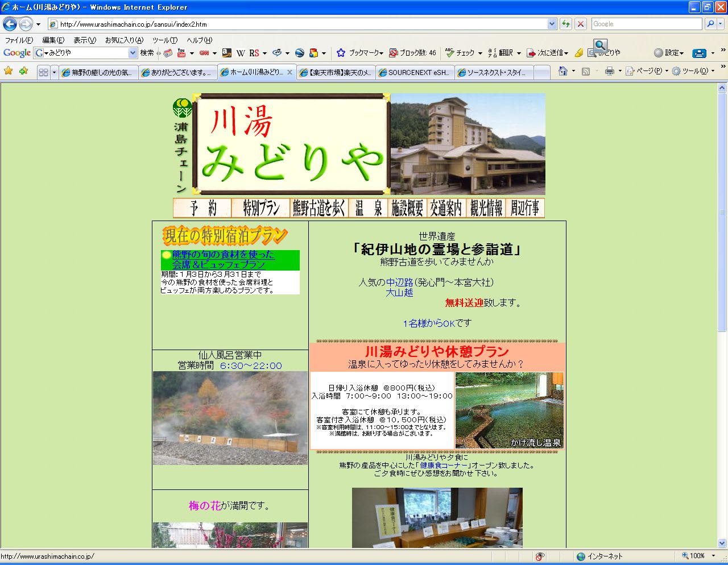Viewport: 728px width, 565px height.
Task: Toggle the yellow highlighter in Google toolbar
Action: point(579,53)
